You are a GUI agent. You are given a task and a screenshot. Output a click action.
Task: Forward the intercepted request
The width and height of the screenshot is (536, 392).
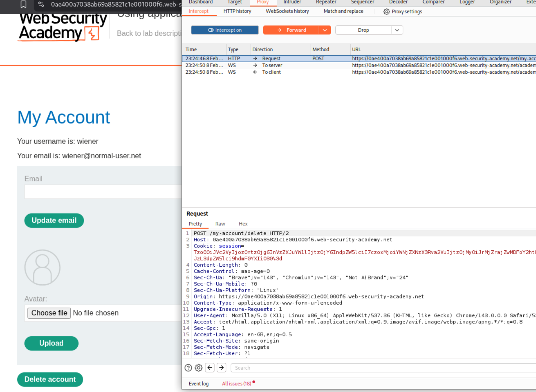[x=291, y=30]
